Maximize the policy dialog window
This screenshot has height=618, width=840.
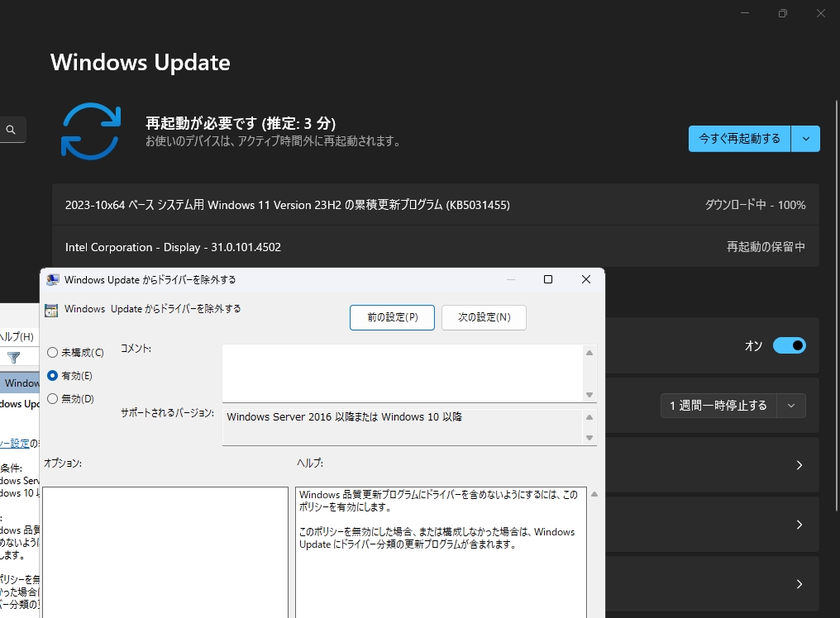pyautogui.click(x=548, y=279)
